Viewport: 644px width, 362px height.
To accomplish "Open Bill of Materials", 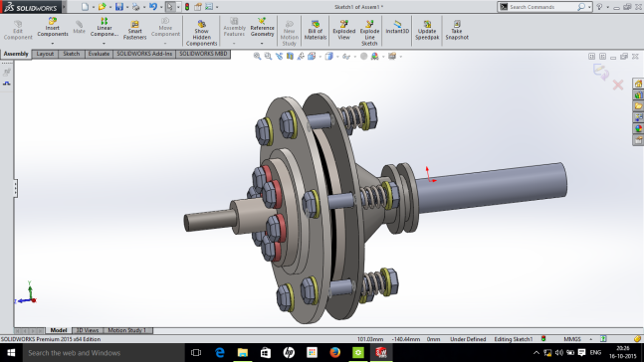I will point(316,31).
